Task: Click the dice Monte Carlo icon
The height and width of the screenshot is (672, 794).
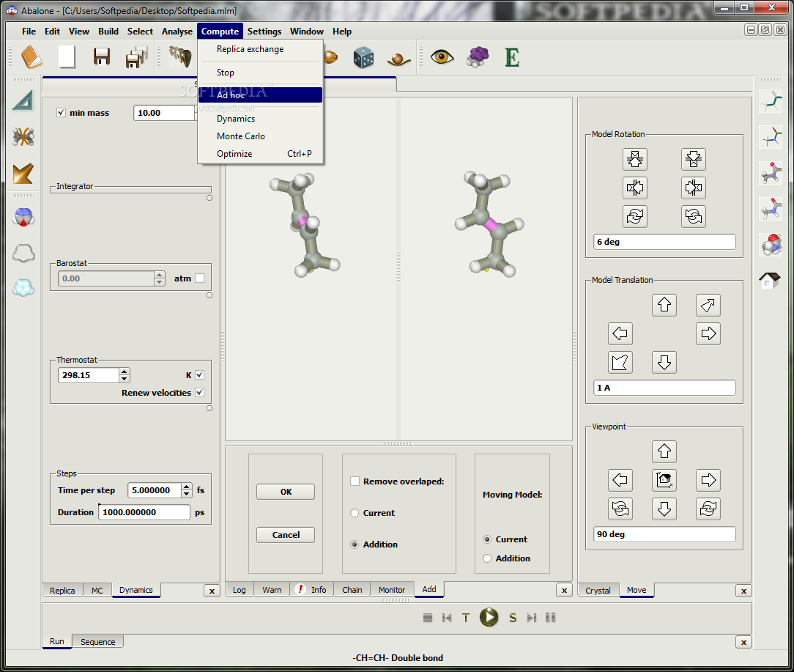Action: pos(363,57)
